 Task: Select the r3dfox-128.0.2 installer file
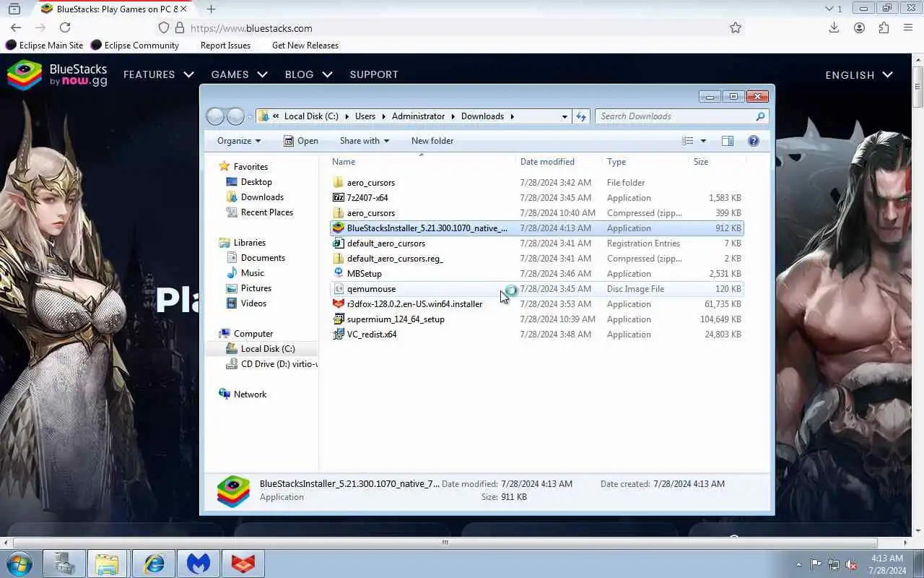click(536, 304)
